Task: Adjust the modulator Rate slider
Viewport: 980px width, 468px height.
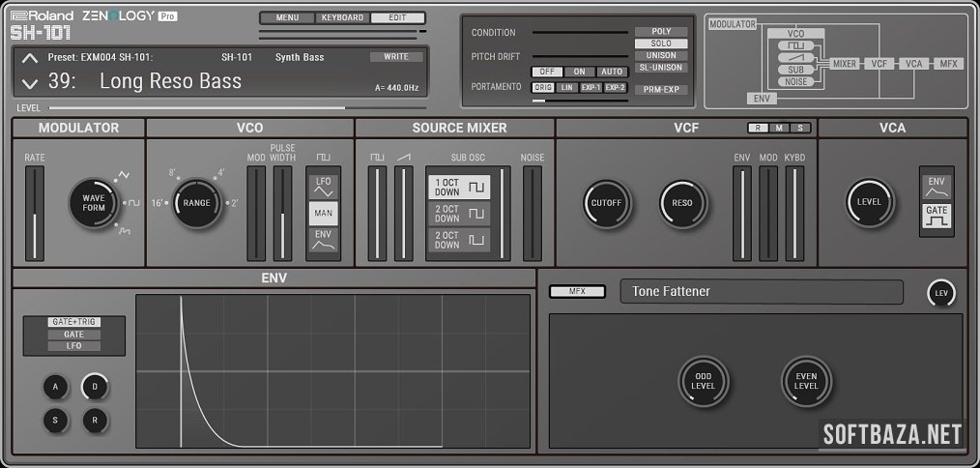Action: (35, 213)
